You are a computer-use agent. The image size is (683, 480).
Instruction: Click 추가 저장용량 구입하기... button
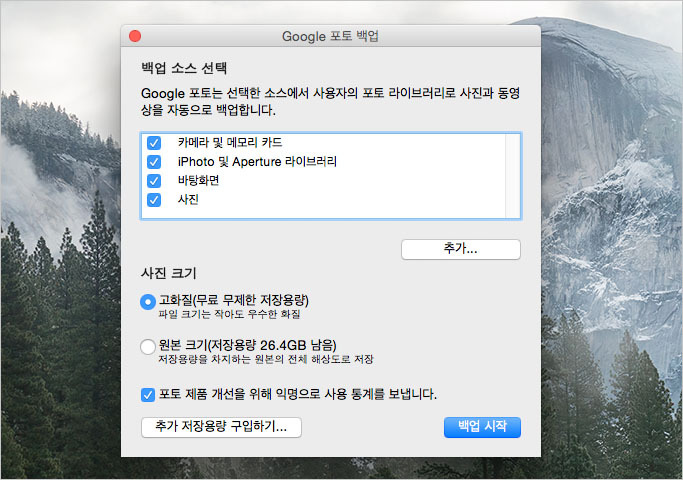point(221,427)
